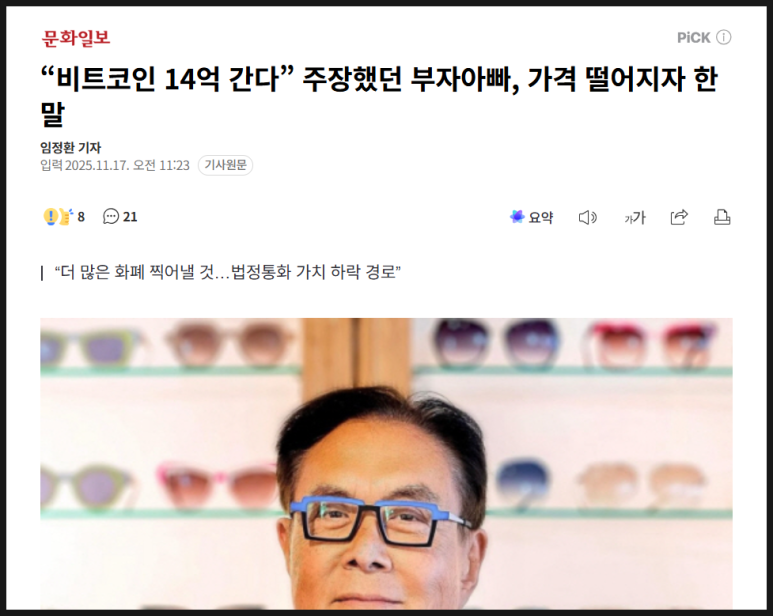This screenshot has width=773, height=616.
Task: Open the 문화일보 publisher logo
Action: (75, 38)
